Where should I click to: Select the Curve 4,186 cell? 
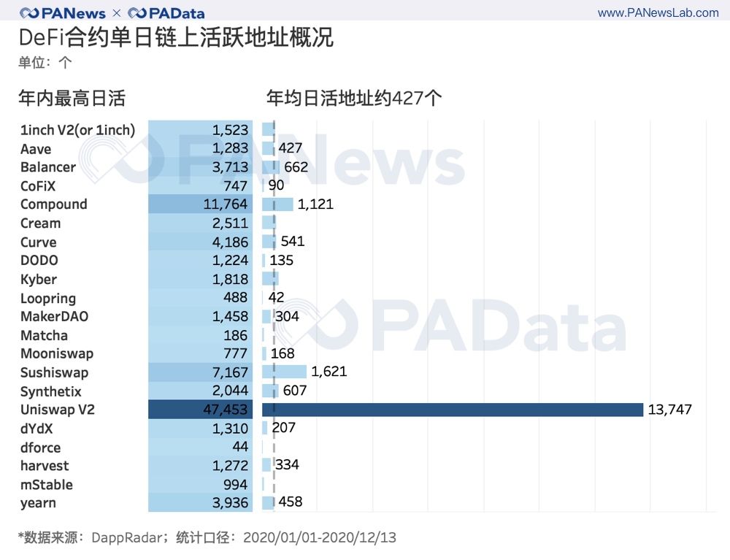[200, 242]
